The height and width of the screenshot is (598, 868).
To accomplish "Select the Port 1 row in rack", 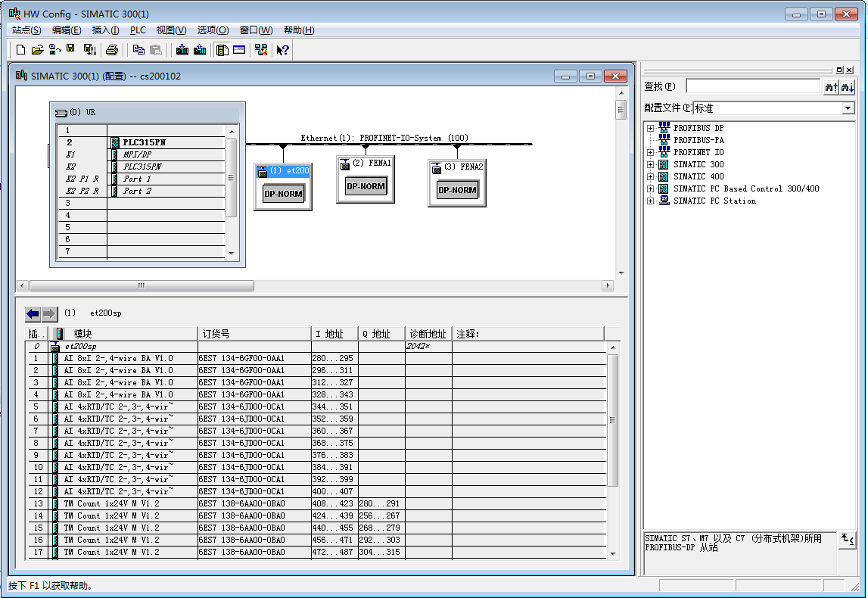I will [142, 179].
